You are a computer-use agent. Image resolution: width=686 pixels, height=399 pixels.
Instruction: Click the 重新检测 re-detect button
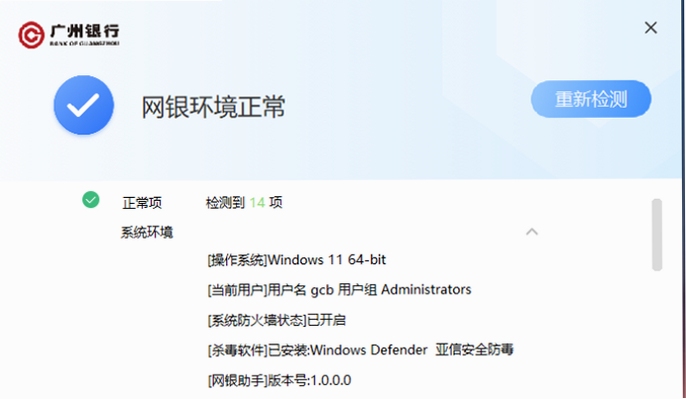(591, 99)
